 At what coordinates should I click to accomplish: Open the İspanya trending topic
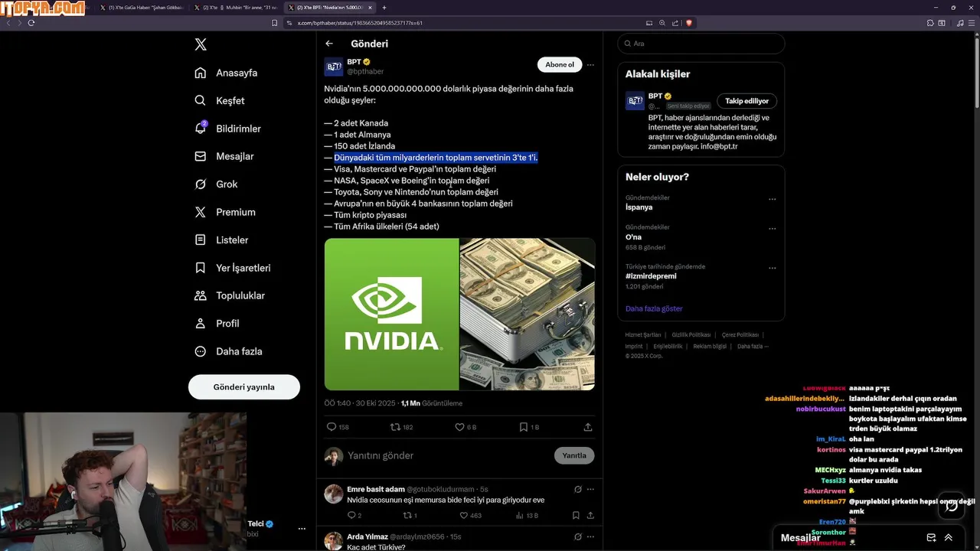click(x=639, y=207)
